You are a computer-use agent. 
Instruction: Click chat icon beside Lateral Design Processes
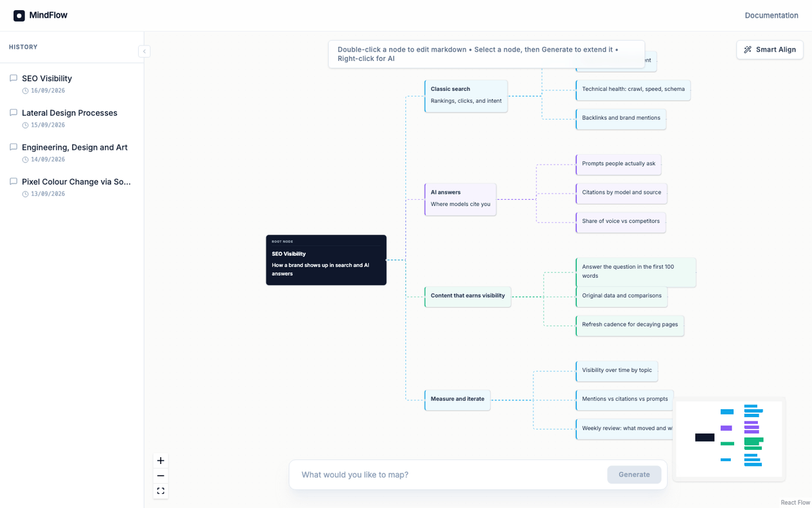14,113
